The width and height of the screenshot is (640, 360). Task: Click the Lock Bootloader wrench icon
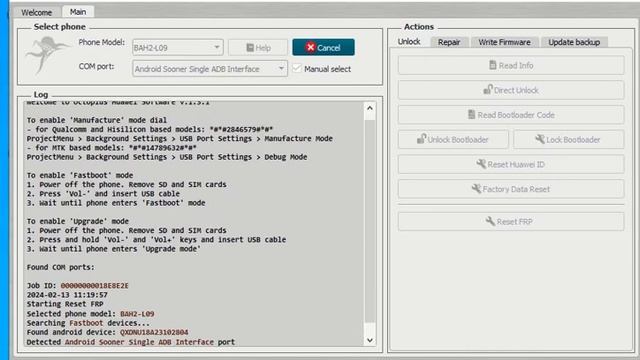(540, 139)
